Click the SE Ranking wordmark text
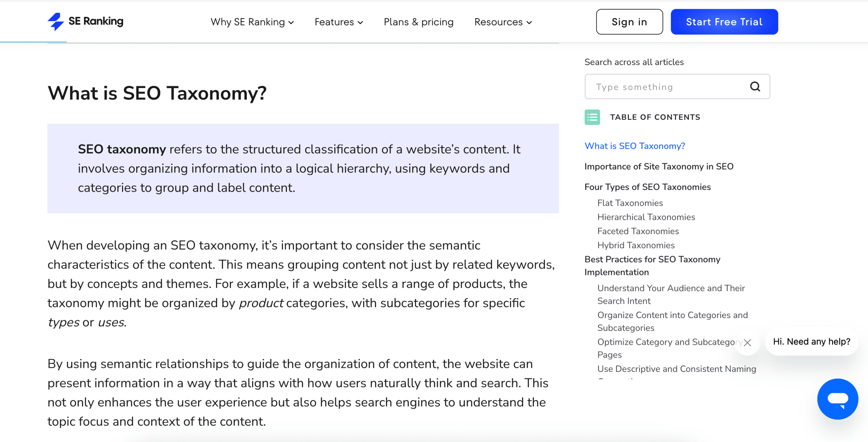Image resolution: width=868 pixels, height=442 pixels. coord(96,21)
